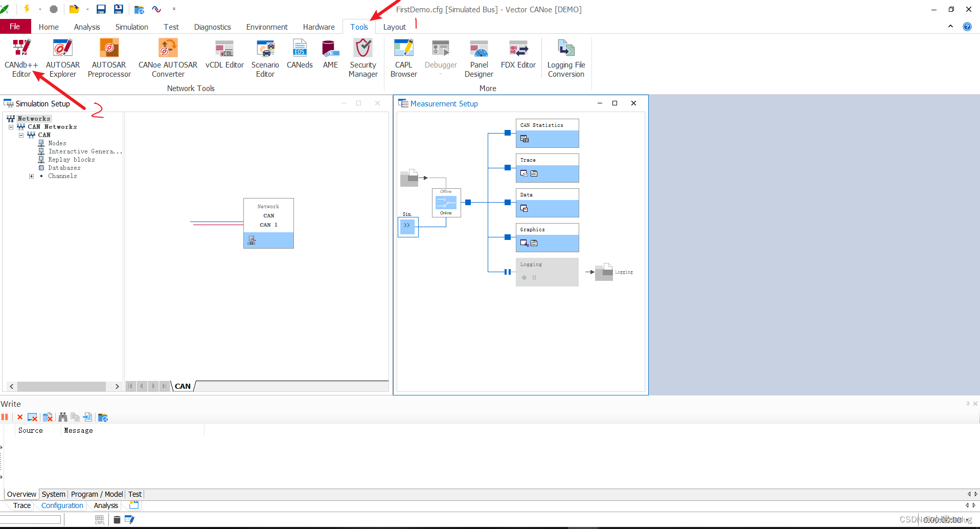The height and width of the screenshot is (529, 980).
Task: Toggle the connection point after Online switch
Action: pyautogui.click(x=468, y=203)
